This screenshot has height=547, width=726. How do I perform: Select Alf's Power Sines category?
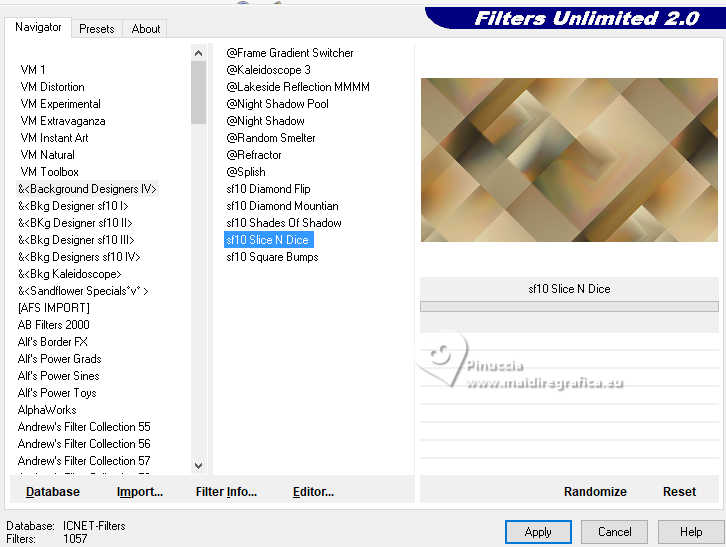(x=58, y=376)
